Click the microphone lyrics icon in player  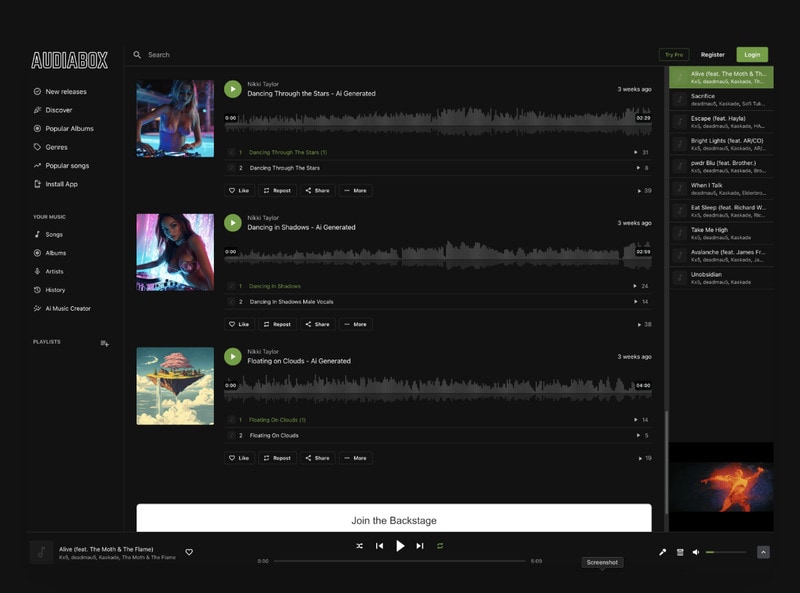662,552
